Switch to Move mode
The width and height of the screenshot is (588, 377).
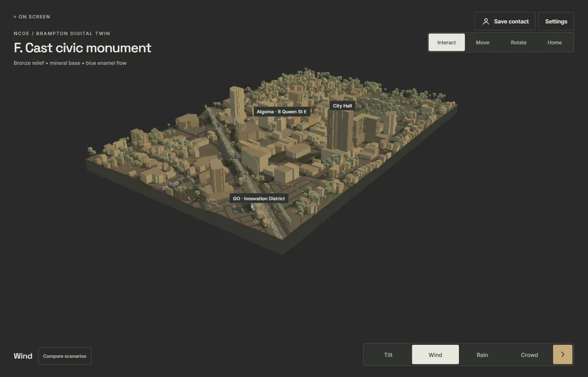click(x=483, y=42)
